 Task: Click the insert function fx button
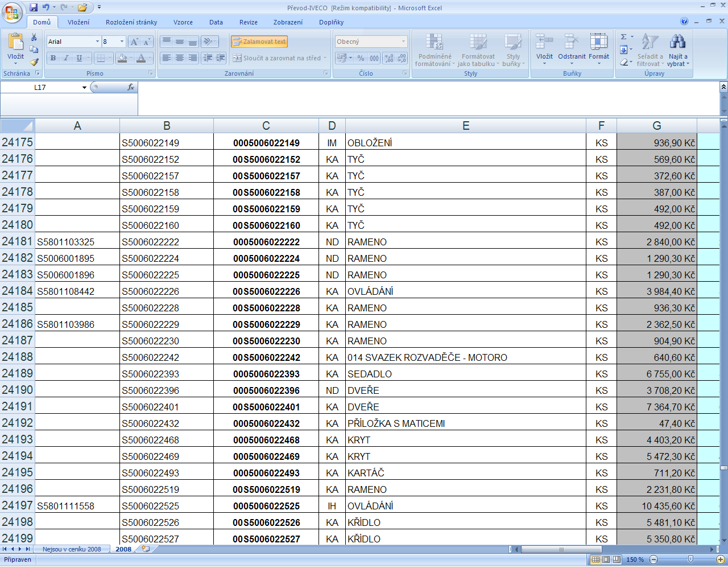(131, 87)
